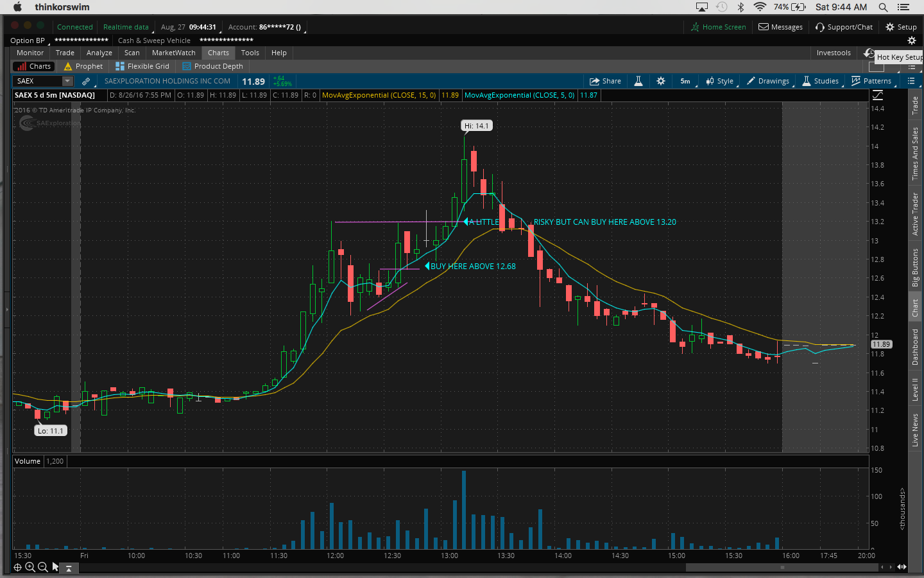Click the horizontal chart scrollbar thumb

point(782,567)
